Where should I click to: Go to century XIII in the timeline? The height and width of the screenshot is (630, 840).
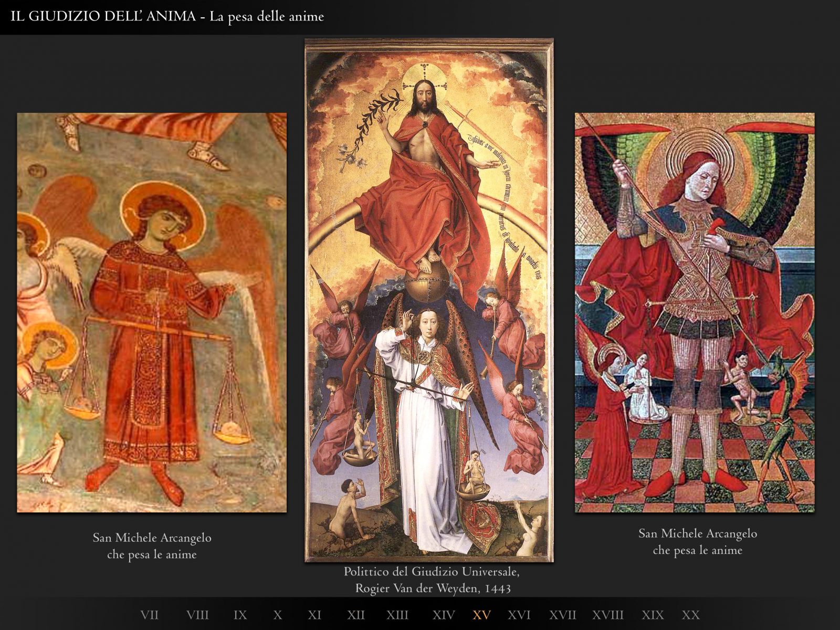click(x=397, y=615)
